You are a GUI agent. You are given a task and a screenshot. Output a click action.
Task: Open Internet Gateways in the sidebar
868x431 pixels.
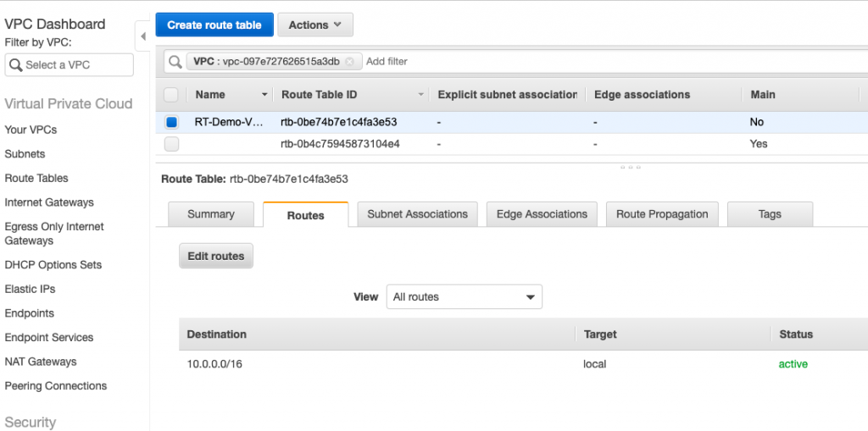tap(49, 202)
